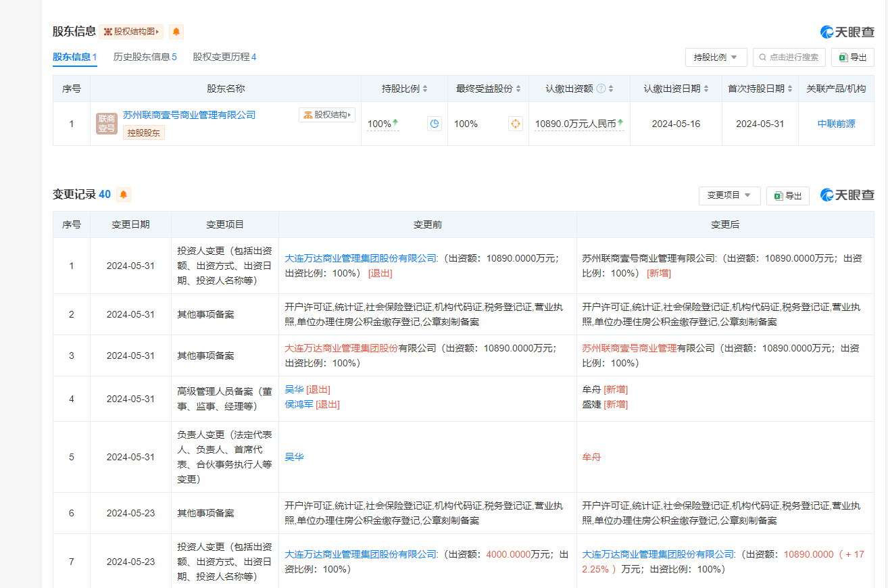Screen dimensions: 888x588
Task: Click the bell alert icon beside 变更记录
Action: coord(123,195)
